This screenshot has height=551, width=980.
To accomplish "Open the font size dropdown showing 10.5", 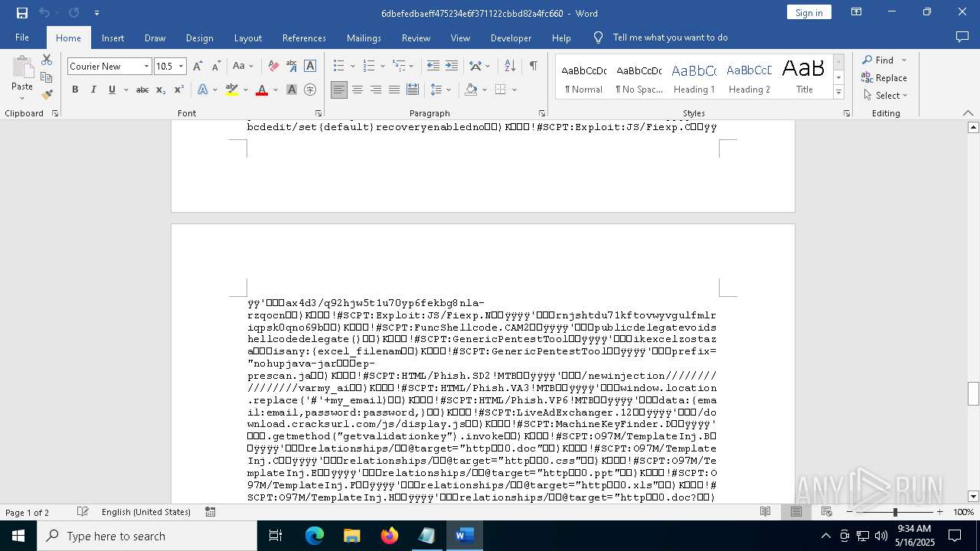I will pyautogui.click(x=181, y=67).
